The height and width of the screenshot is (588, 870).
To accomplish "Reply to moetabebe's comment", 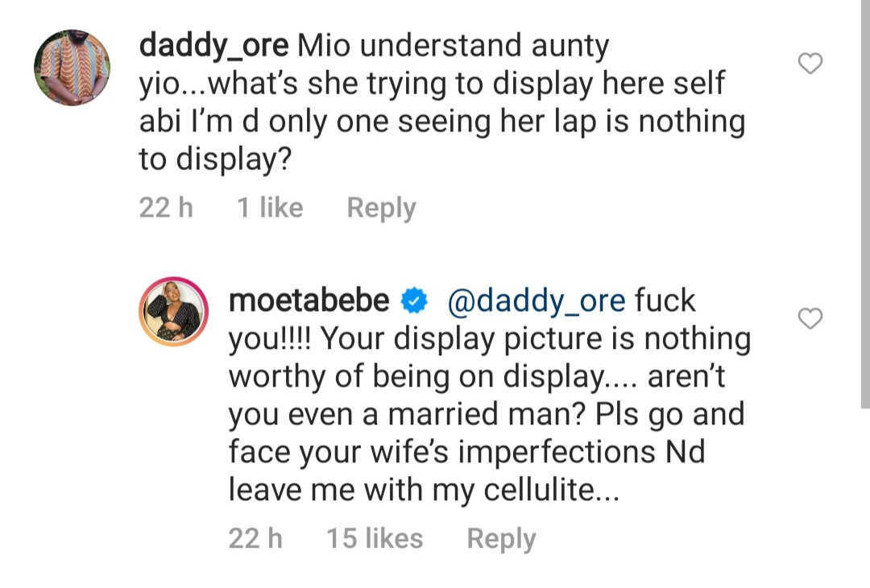I will coord(501,538).
